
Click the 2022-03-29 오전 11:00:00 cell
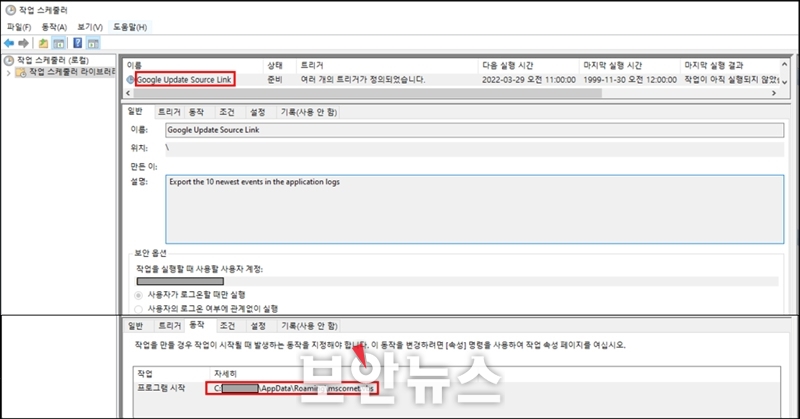529,80
